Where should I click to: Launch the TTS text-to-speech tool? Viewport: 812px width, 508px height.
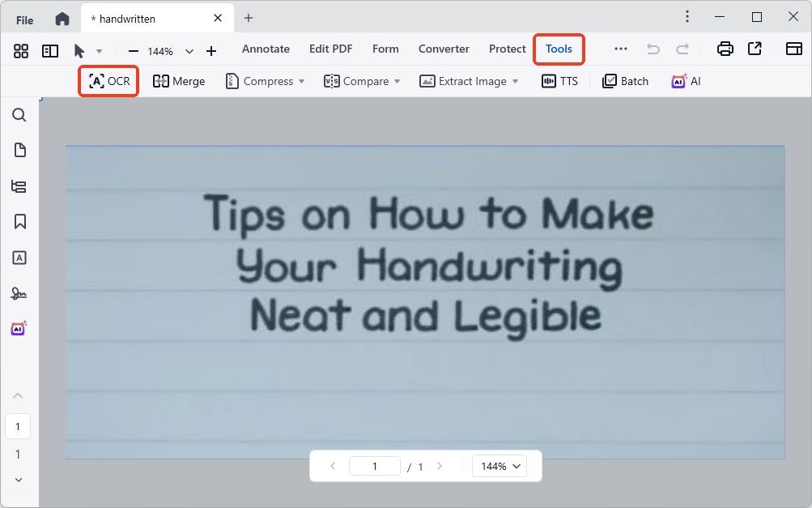click(559, 81)
